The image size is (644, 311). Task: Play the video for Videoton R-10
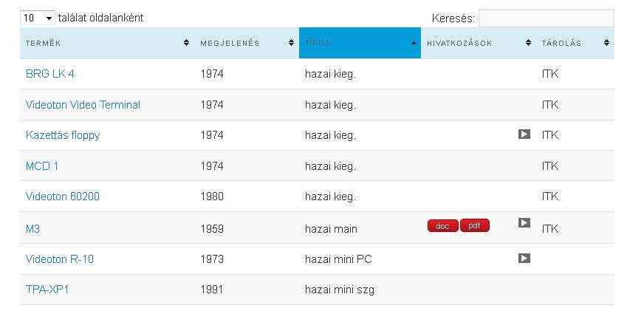(x=524, y=259)
